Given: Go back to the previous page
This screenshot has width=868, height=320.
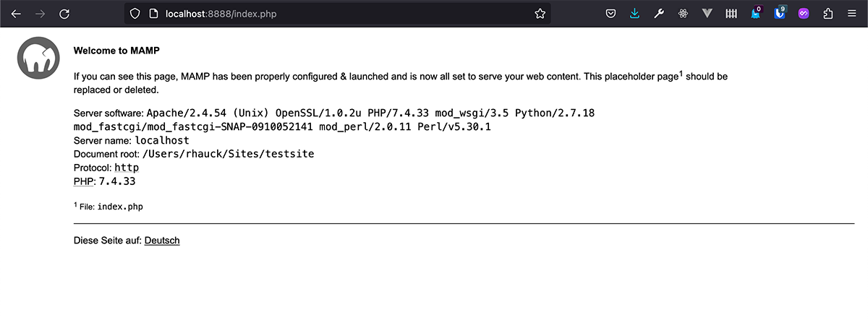Looking at the screenshot, I should coord(16,13).
